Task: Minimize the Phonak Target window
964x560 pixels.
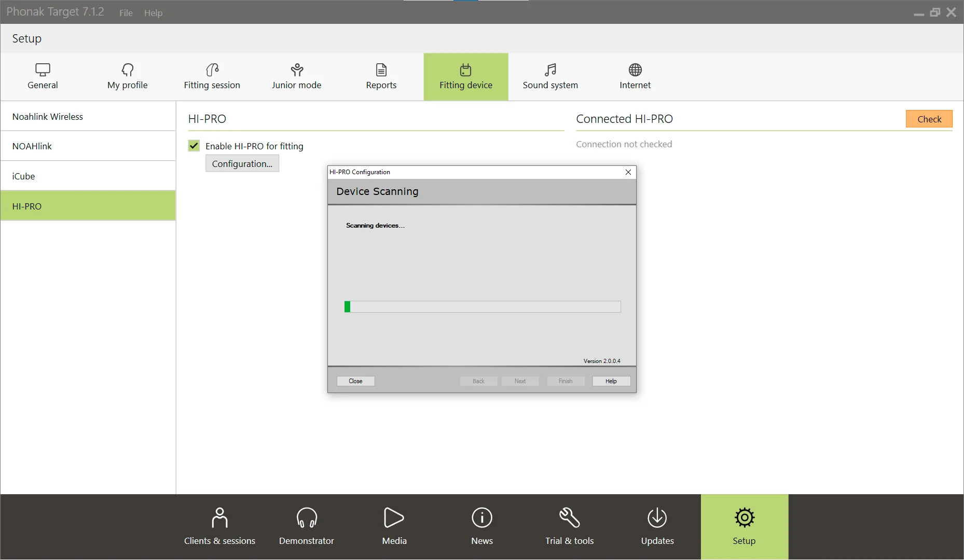Action: point(919,13)
